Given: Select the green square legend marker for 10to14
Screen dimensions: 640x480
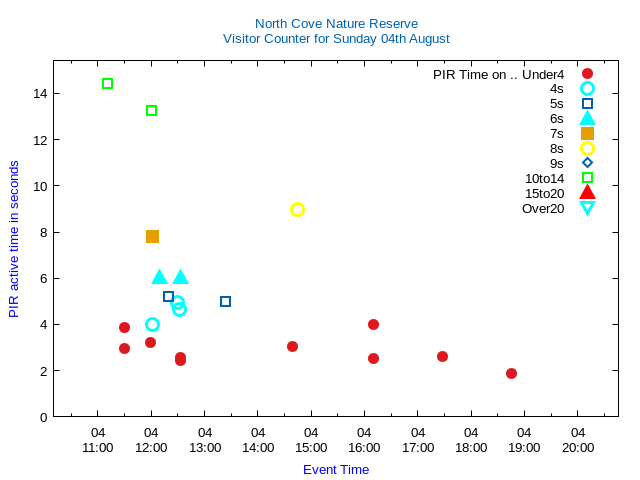Looking at the screenshot, I should [x=587, y=178].
